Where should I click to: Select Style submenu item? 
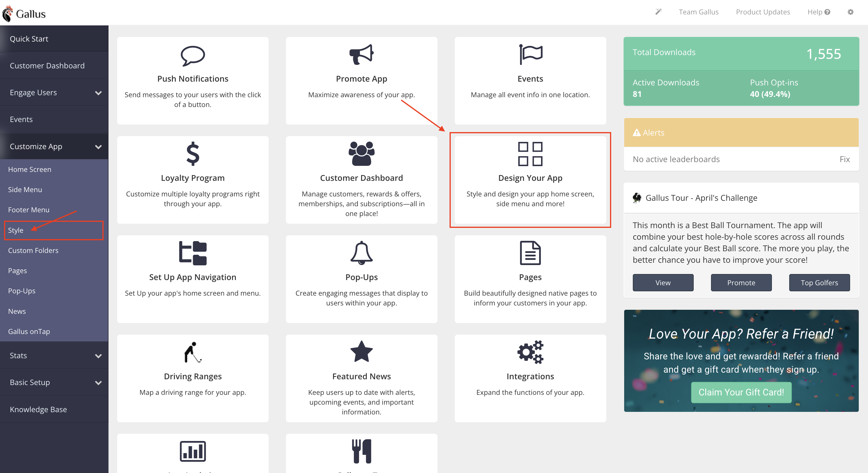(x=54, y=230)
